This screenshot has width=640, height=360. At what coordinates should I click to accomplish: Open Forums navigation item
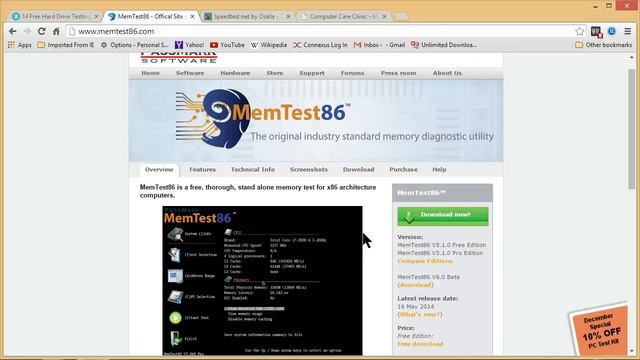tap(352, 73)
